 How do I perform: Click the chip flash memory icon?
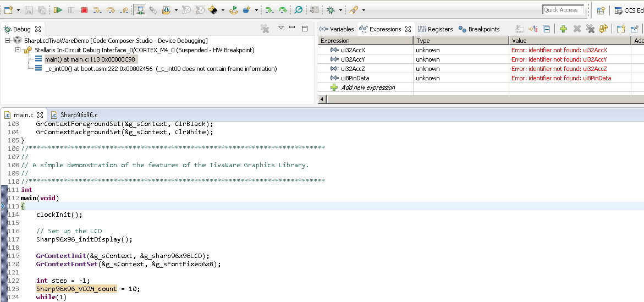click(213, 10)
